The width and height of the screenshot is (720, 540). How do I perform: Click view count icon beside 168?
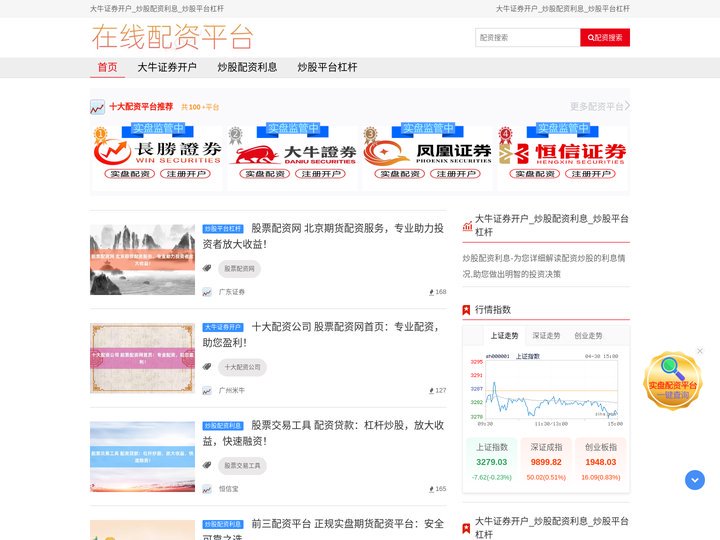[431, 292]
